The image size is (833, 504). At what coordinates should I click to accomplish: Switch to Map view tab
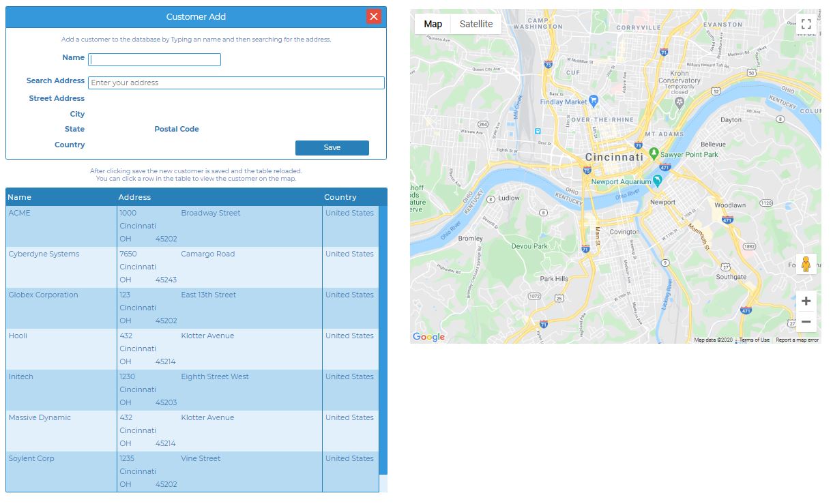[x=433, y=24]
